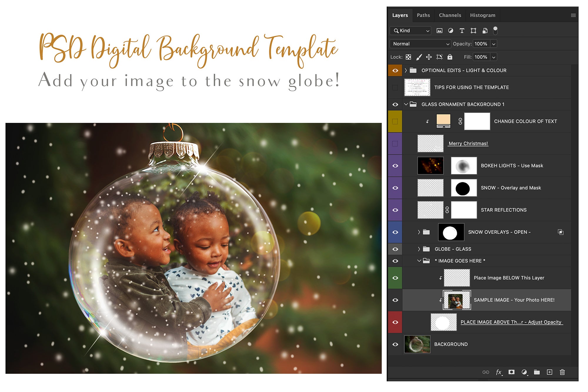Click the add layer mask icon
This screenshot has width=588, height=392.
click(x=512, y=372)
